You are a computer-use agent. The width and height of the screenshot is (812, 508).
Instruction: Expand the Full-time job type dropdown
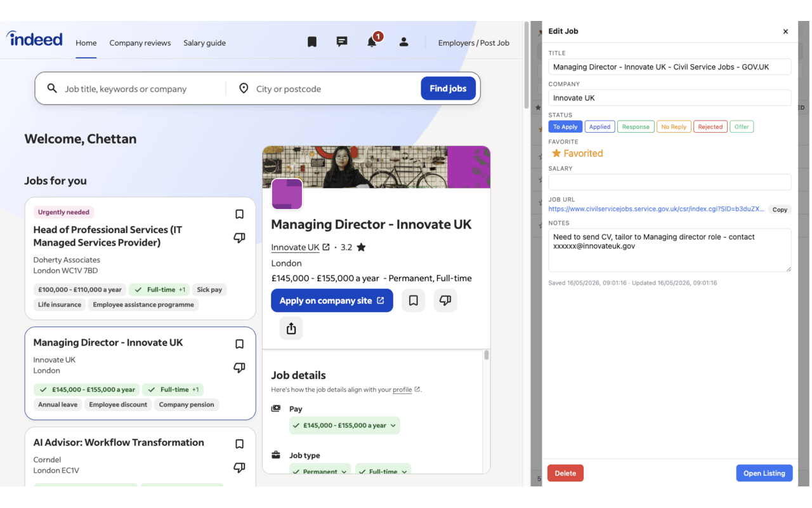(383, 471)
